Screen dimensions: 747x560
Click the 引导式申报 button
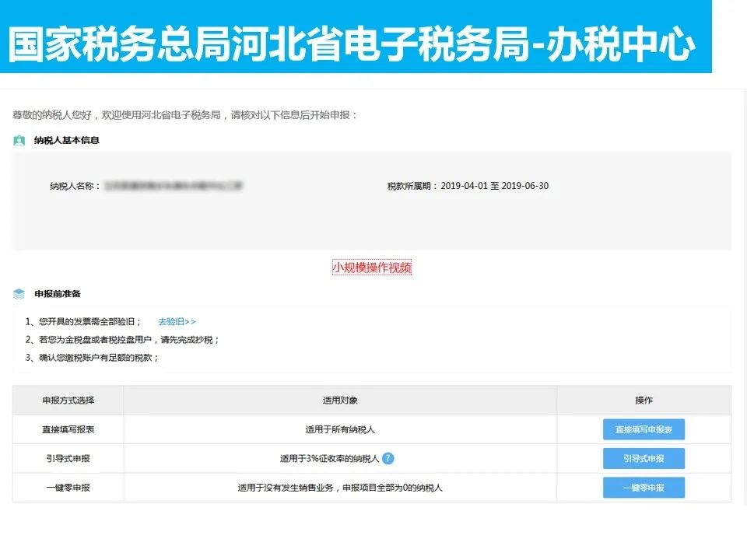(x=644, y=459)
